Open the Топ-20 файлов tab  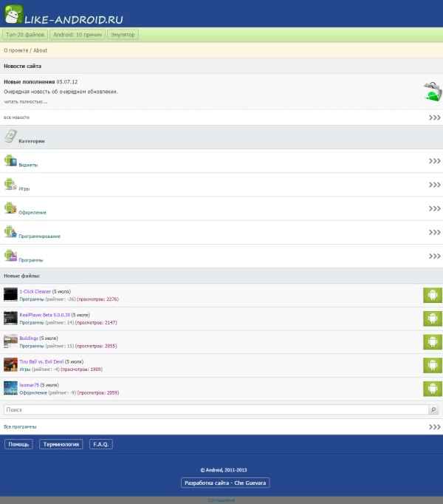pos(25,35)
